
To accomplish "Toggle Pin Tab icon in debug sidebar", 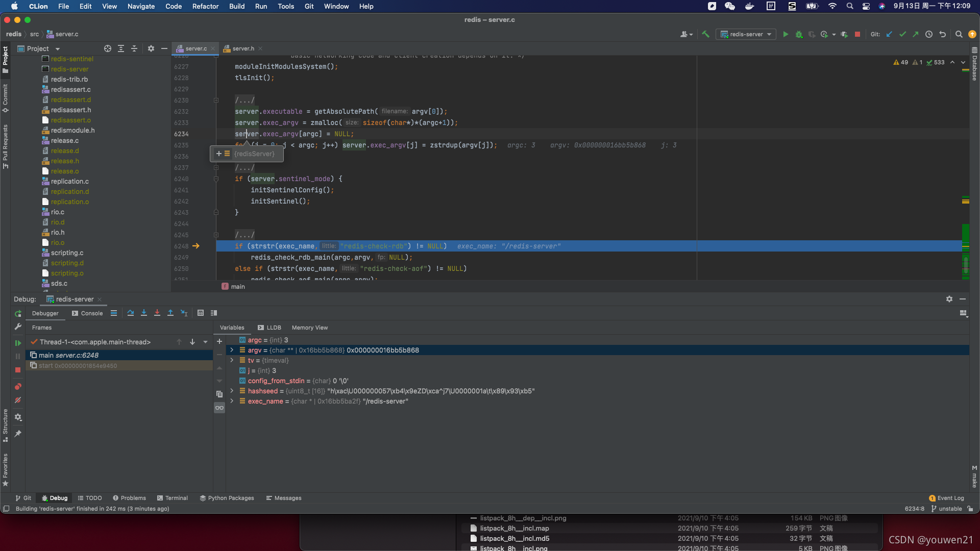I will point(18,434).
